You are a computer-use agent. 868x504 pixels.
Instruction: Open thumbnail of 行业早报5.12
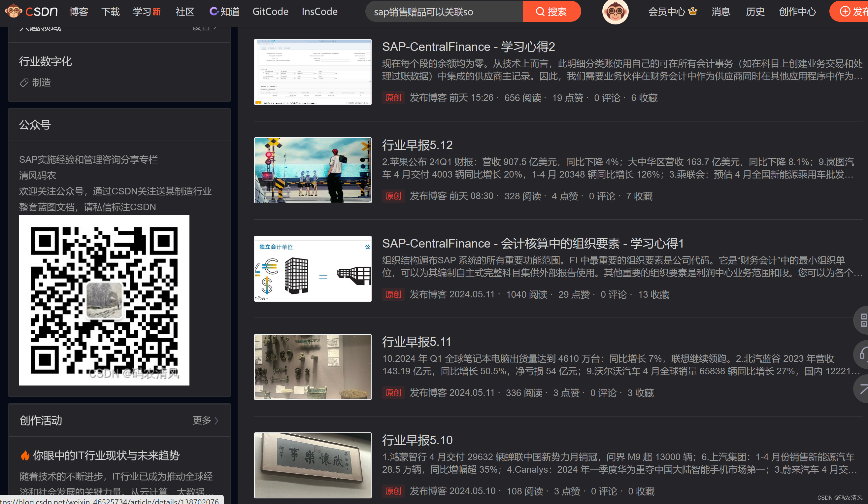coord(313,170)
